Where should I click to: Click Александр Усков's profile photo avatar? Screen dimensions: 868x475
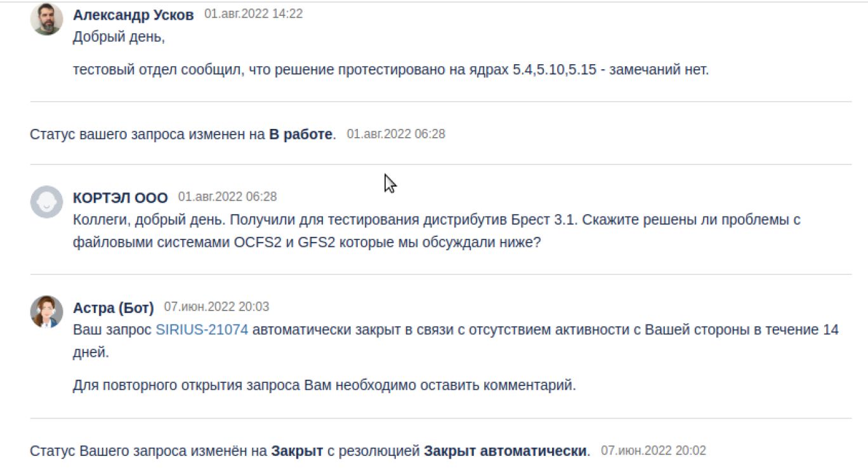[x=46, y=19]
